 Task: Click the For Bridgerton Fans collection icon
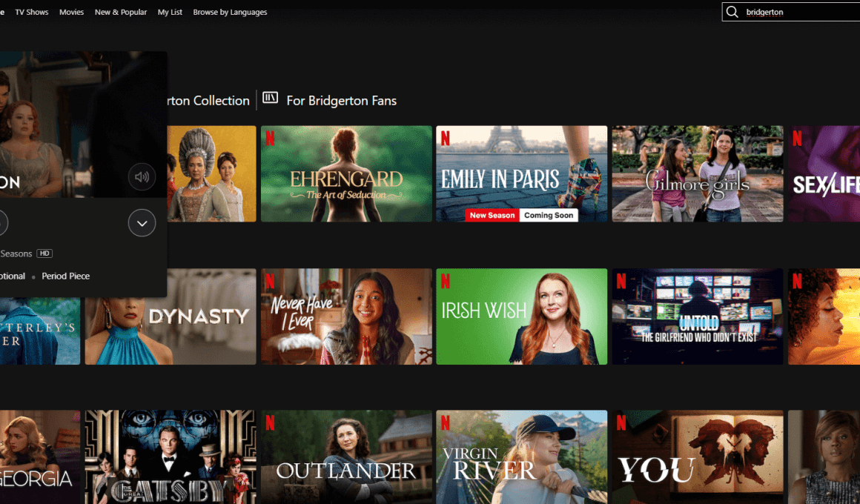pyautogui.click(x=270, y=98)
